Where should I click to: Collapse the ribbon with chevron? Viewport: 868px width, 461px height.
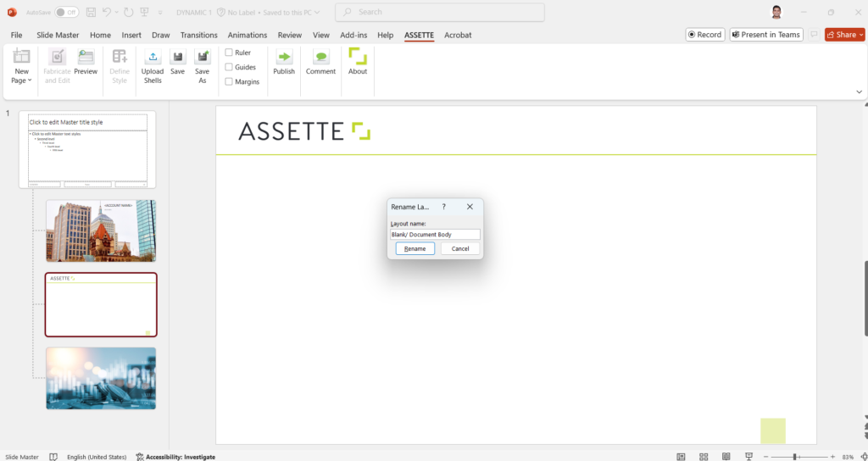[x=860, y=92]
